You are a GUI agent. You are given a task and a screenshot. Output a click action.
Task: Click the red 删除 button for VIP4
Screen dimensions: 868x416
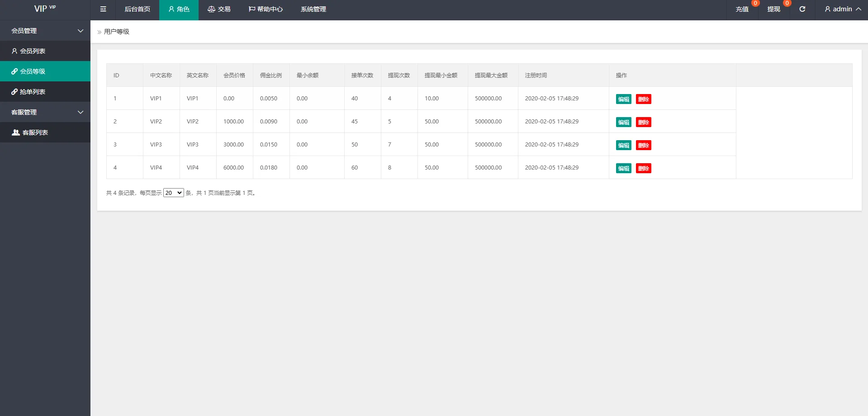tap(643, 169)
